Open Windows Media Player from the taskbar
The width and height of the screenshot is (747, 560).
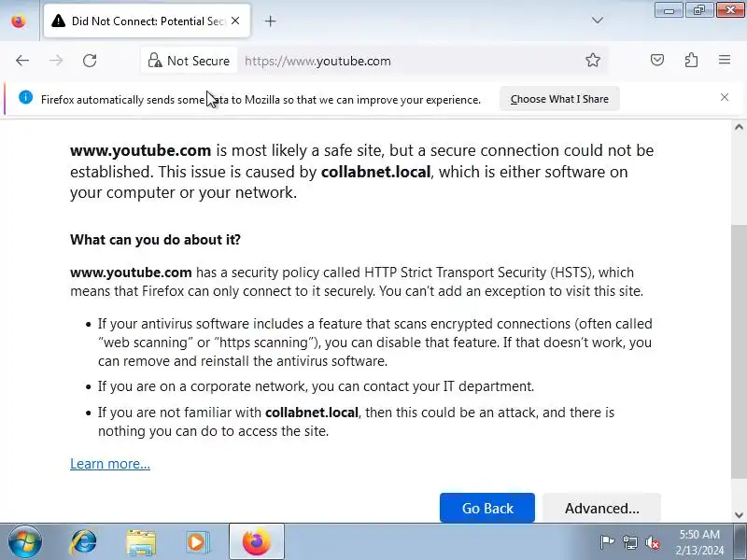pos(197,541)
